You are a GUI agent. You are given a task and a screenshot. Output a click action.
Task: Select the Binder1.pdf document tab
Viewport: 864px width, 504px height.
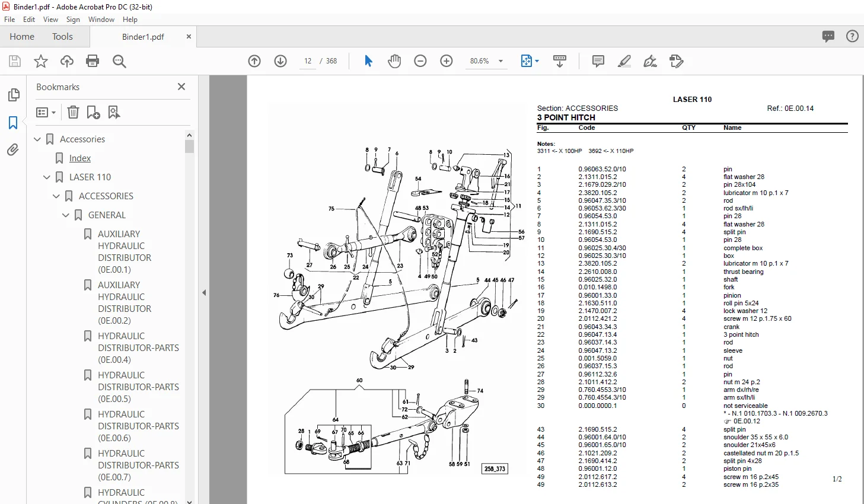[x=143, y=37]
